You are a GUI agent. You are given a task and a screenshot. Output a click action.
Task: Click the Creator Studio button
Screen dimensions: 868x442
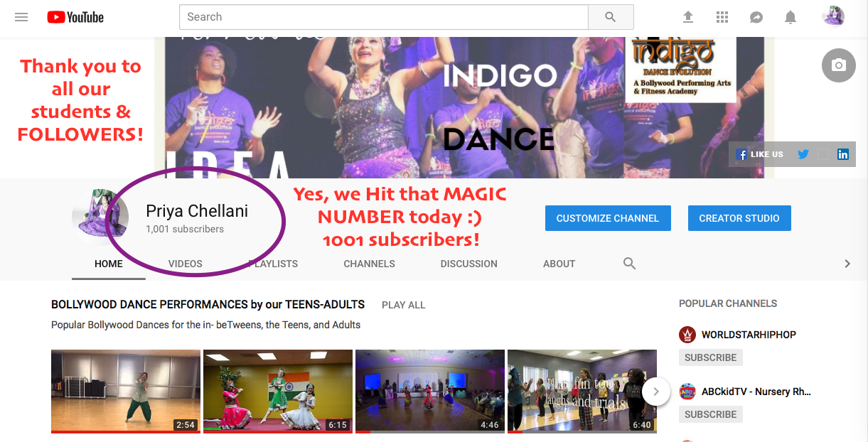click(739, 218)
